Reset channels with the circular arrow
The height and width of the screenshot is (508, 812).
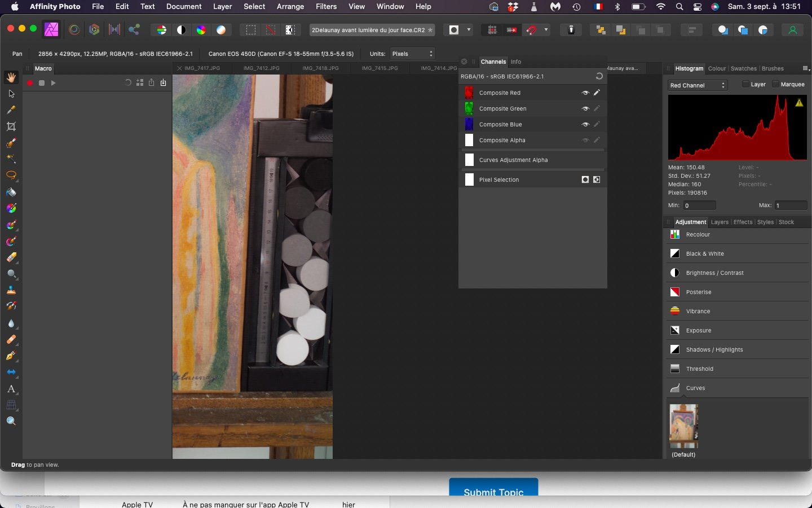coord(599,76)
